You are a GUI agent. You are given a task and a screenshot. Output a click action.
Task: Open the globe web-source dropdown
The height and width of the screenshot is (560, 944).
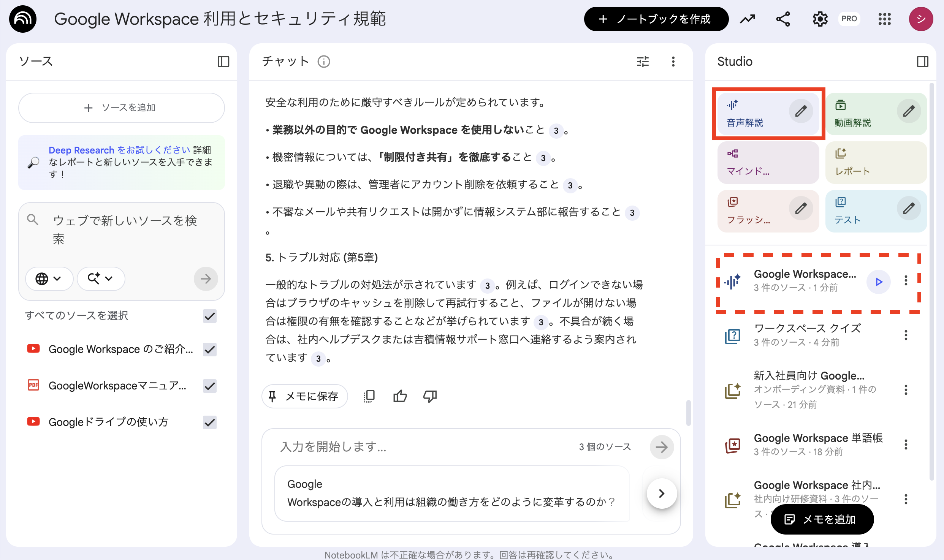tap(49, 278)
